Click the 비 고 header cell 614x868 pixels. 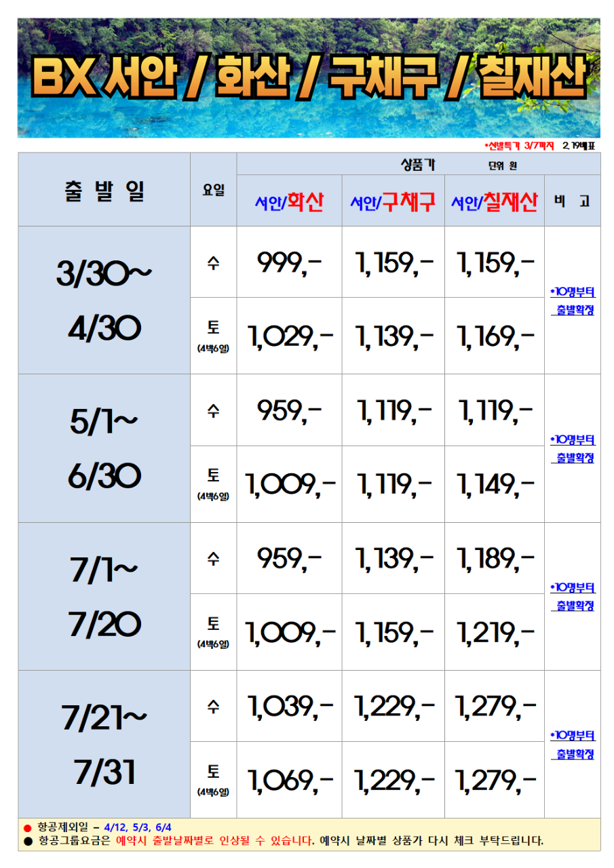(x=572, y=201)
